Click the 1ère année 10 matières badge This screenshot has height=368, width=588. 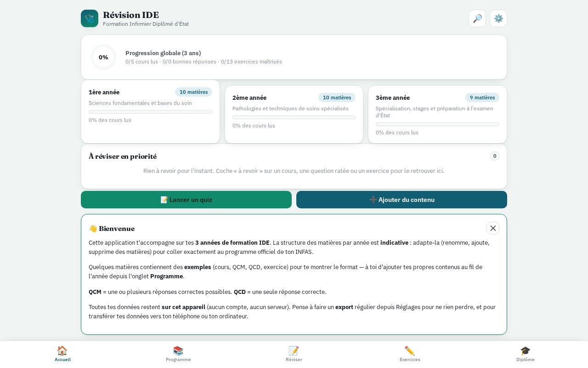pos(193,92)
